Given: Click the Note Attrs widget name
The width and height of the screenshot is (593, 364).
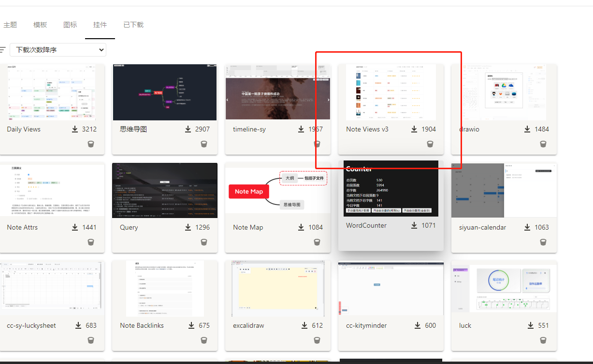Looking at the screenshot, I should coord(22,227).
